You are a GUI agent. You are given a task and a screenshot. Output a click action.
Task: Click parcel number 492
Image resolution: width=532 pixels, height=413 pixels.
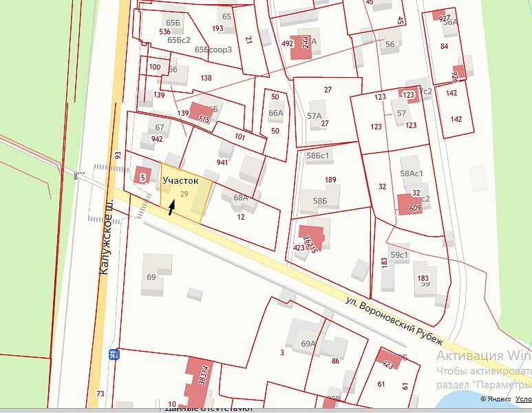click(288, 43)
